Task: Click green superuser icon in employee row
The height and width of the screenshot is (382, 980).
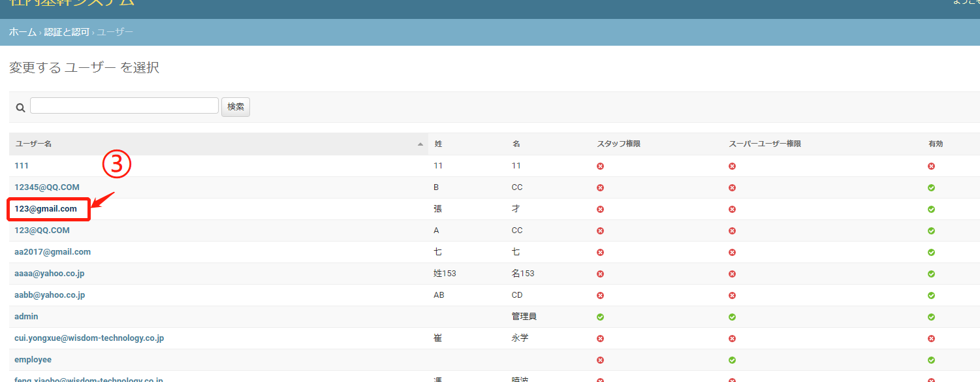Action: [732, 360]
